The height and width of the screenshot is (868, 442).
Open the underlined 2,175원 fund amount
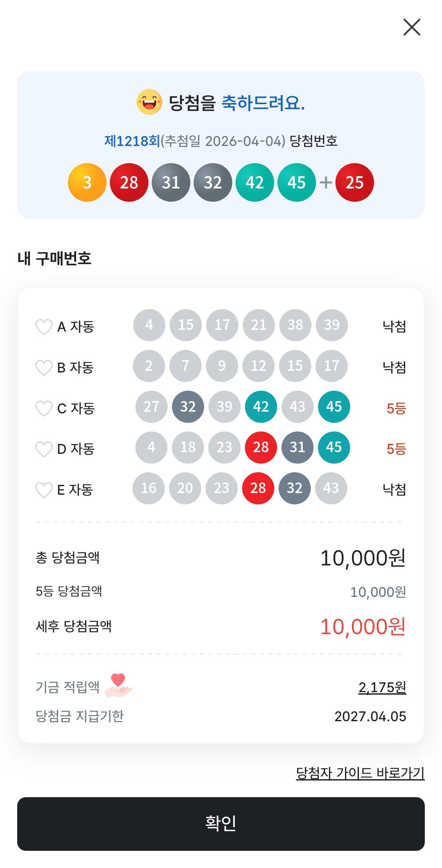click(x=382, y=687)
